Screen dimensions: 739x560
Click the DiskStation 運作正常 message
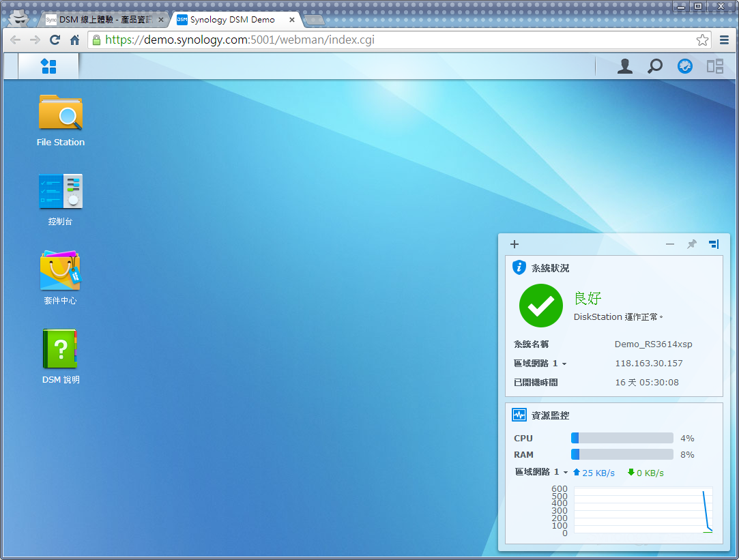[618, 317]
